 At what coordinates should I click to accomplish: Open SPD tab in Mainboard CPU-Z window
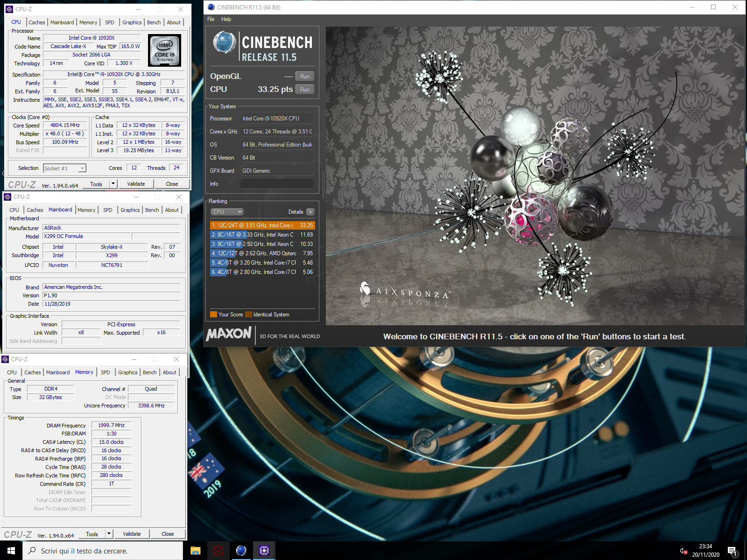(x=108, y=210)
